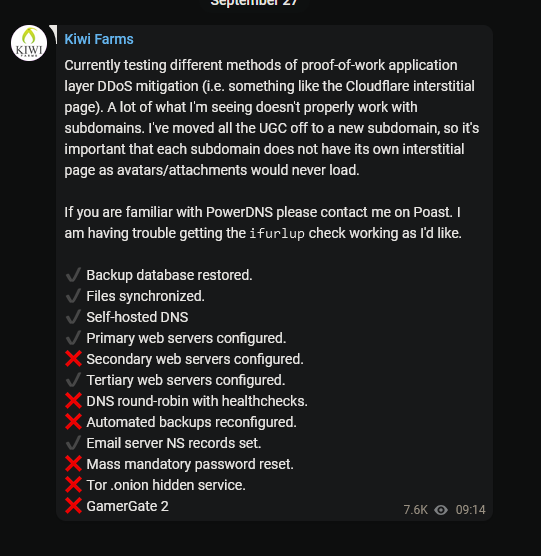Open the Kiwi Farms channel avatar

click(29, 43)
